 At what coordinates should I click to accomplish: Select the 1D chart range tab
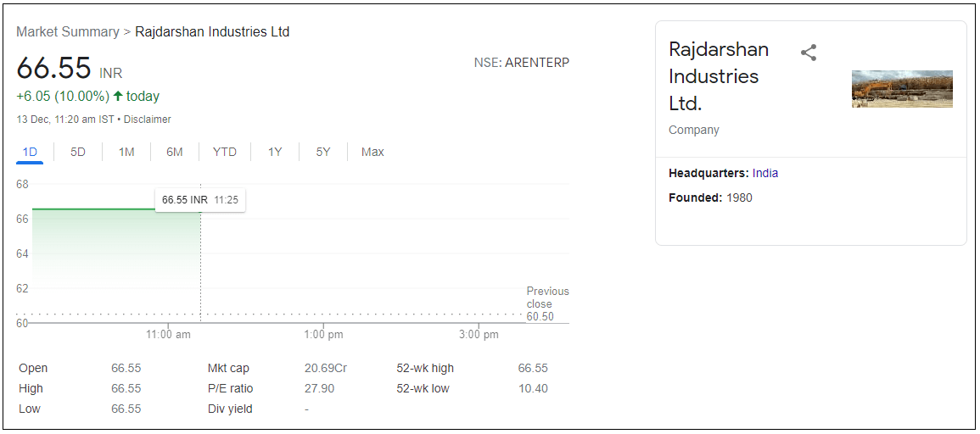tap(30, 153)
